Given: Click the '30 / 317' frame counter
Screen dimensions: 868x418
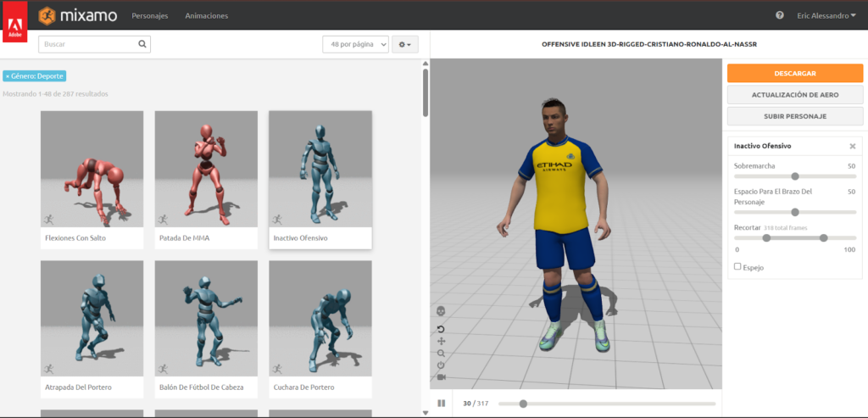Looking at the screenshot, I should pos(476,404).
